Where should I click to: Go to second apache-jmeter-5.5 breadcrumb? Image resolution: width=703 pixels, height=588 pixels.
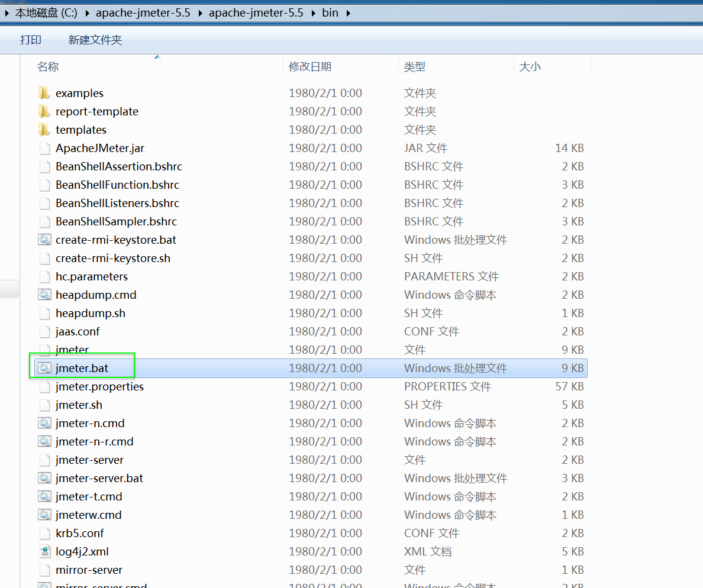(256, 12)
